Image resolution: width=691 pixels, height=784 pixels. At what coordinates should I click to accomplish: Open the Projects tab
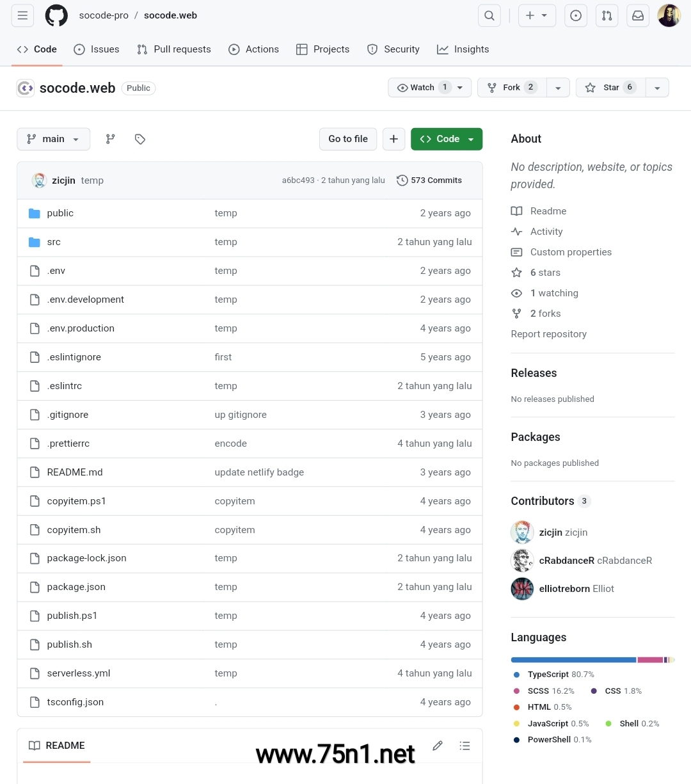(323, 49)
